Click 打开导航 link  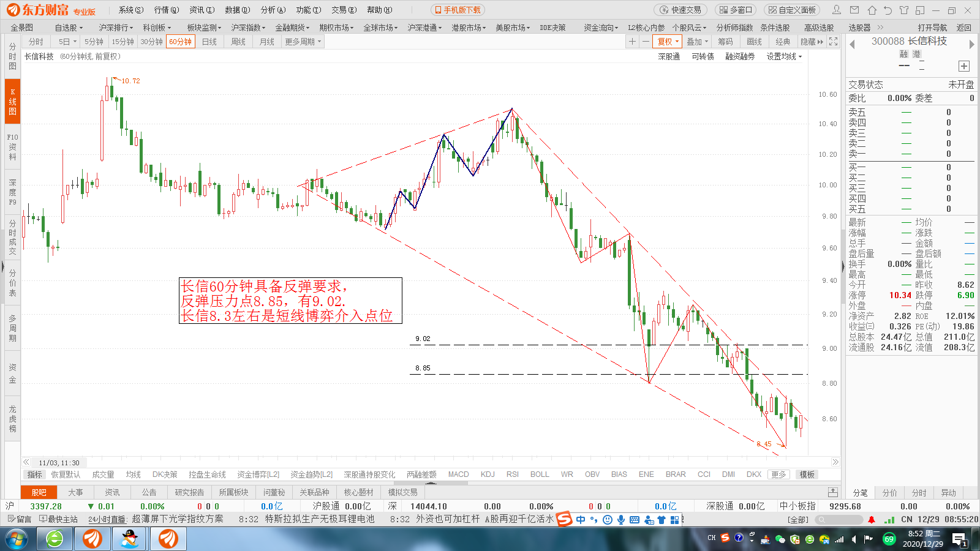click(x=932, y=28)
